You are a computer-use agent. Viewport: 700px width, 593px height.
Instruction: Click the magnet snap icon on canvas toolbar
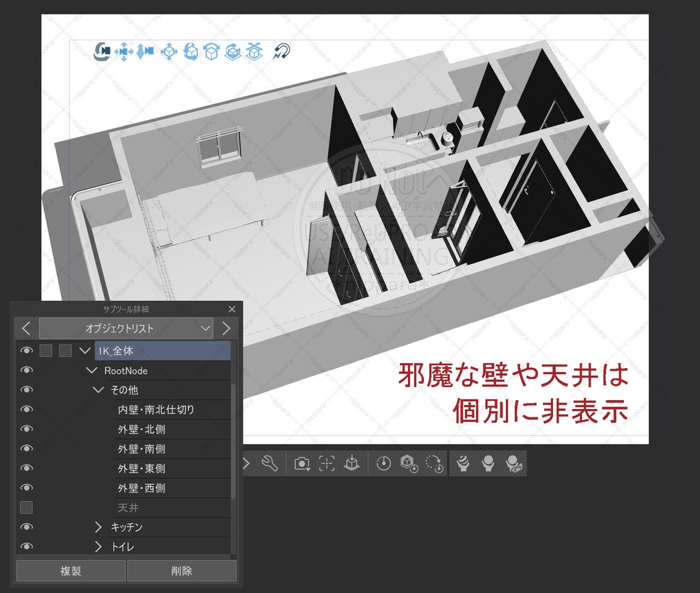(x=282, y=51)
